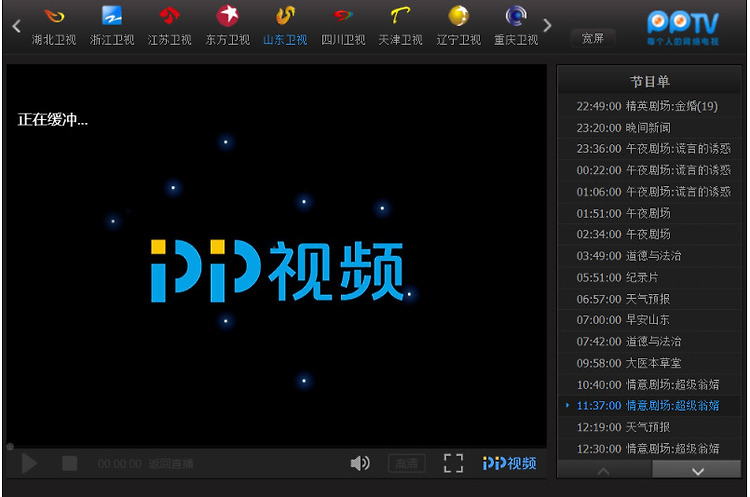
Task: Open 12:30:00 情意剧场:超级翁婿 program
Action: (x=649, y=449)
